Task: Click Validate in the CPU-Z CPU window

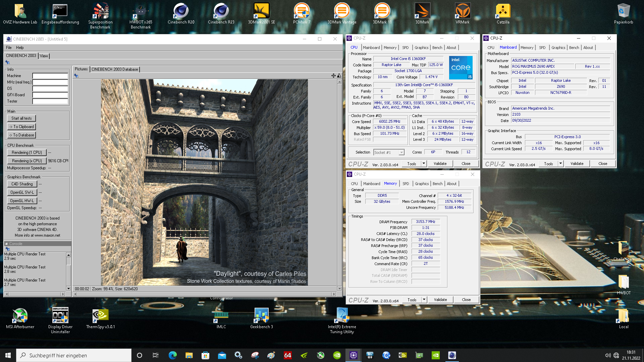Action: tap(440, 164)
